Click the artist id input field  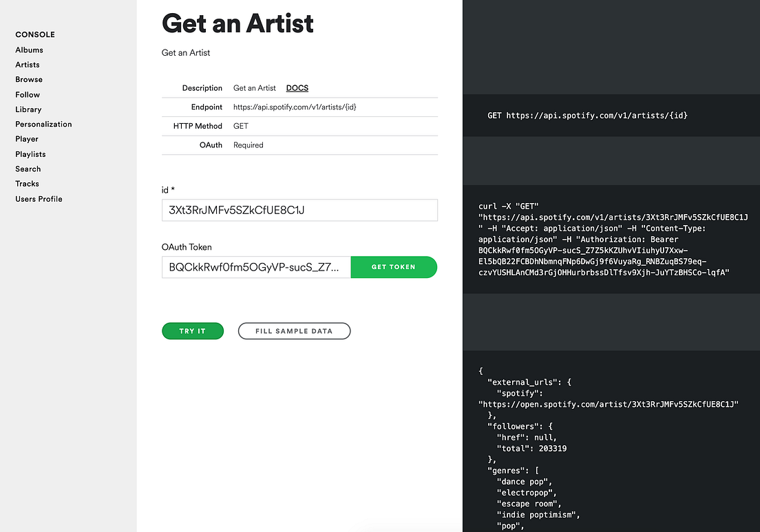point(299,210)
